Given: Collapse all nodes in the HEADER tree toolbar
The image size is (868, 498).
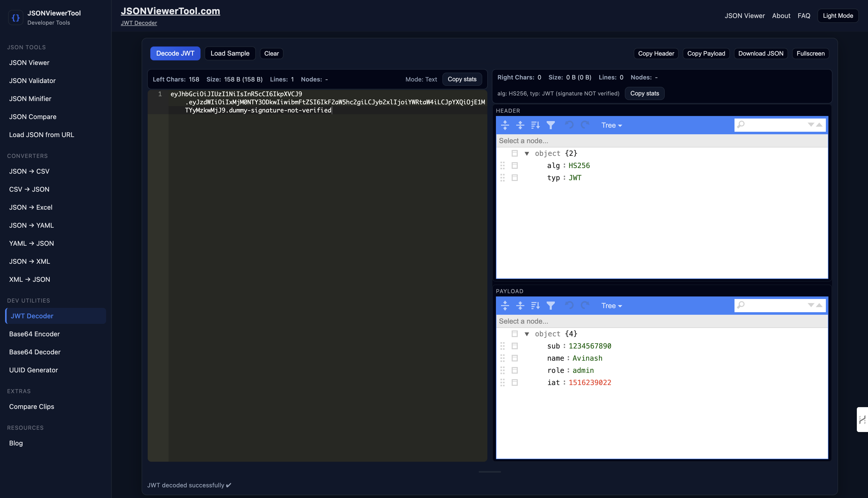Looking at the screenshot, I should [520, 125].
